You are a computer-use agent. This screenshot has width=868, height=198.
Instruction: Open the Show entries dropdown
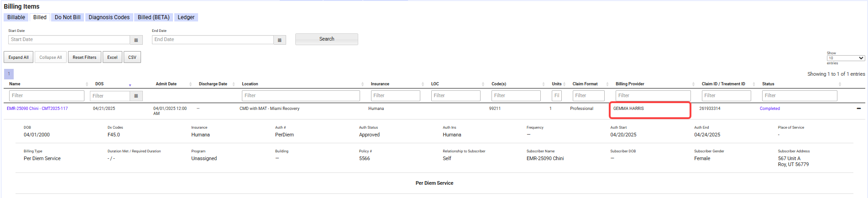coord(845,58)
